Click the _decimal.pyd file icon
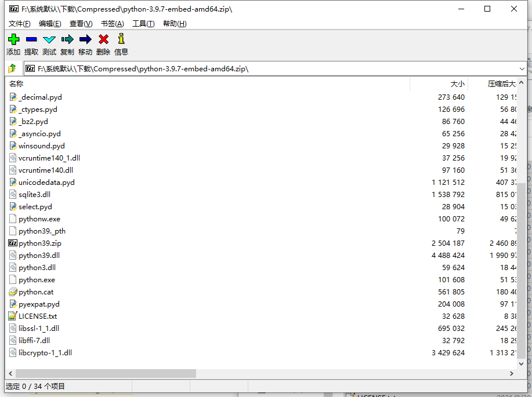 (13, 97)
